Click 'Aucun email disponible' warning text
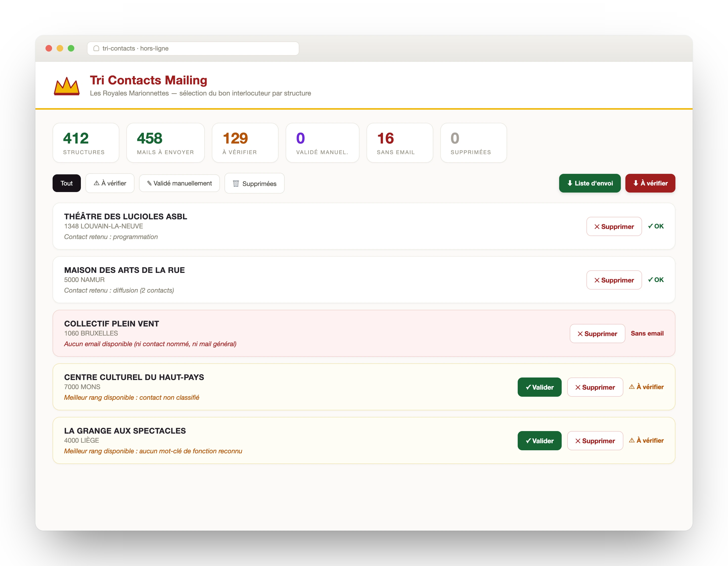 click(150, 344)
